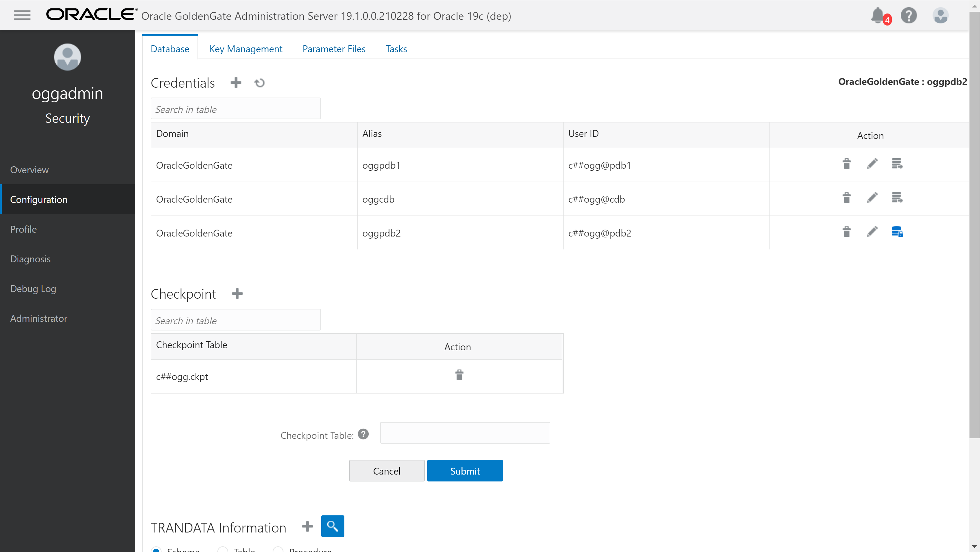Open Checkpoint Table help tooltip icon
The image size is (980, 552).
click(363, 434)
